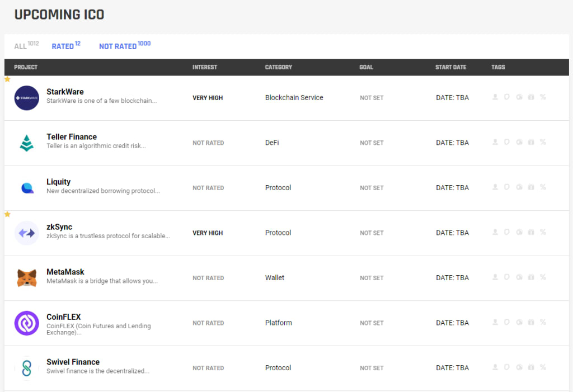Click zkSync's VERY HIGH interest rating
The height and width of the screenshot is (392, 573).
point(208,233)
